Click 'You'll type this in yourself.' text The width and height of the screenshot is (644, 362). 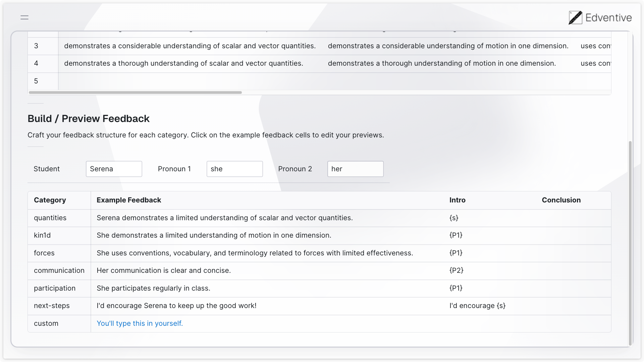pyautogui.click(x=140, y=323)
